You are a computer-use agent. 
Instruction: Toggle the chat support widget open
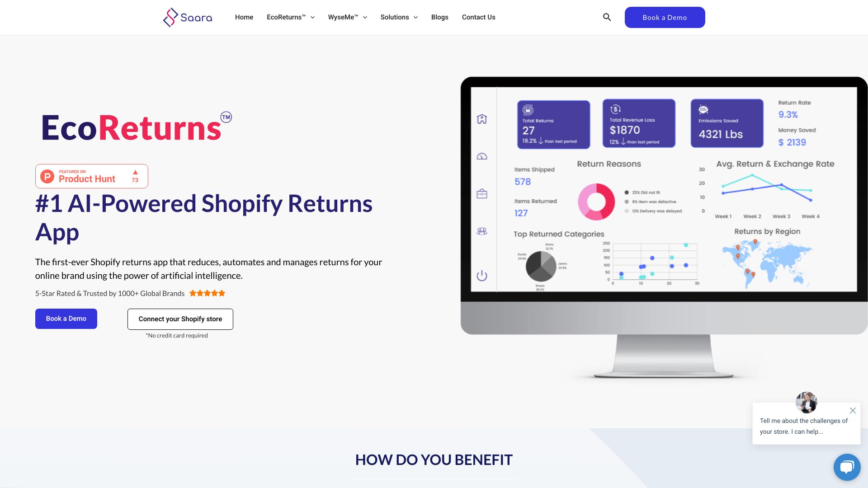tap(847, 467)
